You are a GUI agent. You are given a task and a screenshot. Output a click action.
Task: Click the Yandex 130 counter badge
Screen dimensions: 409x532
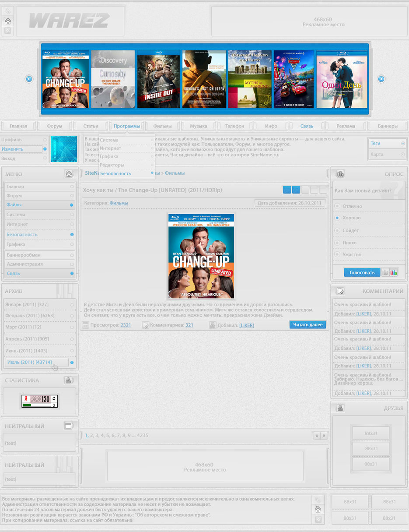(x=40, y=401)
